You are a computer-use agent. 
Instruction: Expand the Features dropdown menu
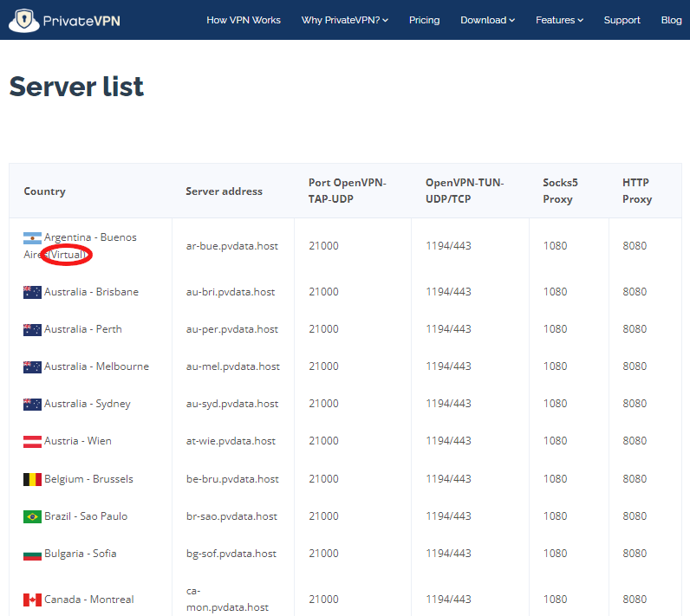(559, 20)
